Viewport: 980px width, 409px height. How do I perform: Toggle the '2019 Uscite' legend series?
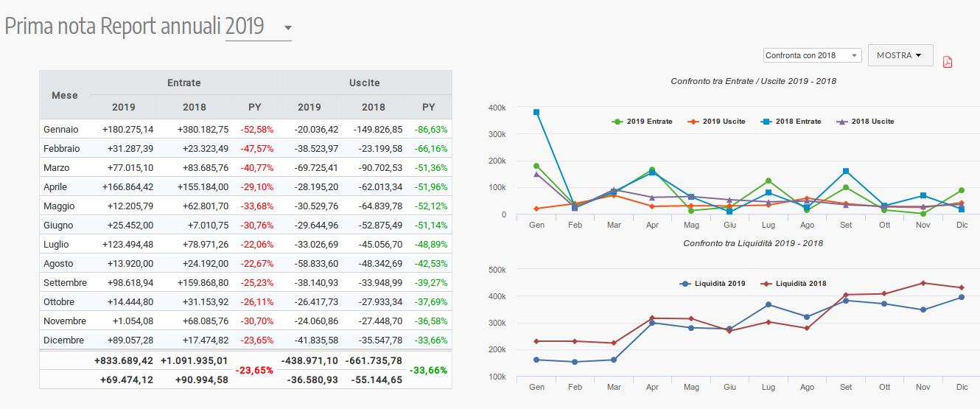(x=716, y=122)
